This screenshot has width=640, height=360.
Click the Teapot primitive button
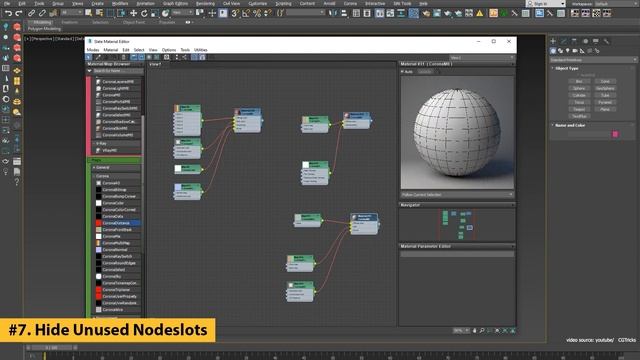[579, 109]
